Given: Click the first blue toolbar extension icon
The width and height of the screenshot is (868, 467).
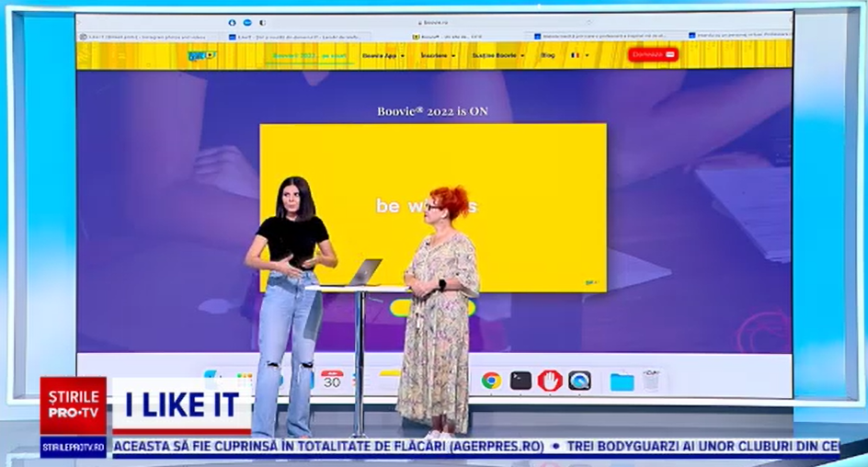Looking at the screenshot, I should (x=232, y=23).
